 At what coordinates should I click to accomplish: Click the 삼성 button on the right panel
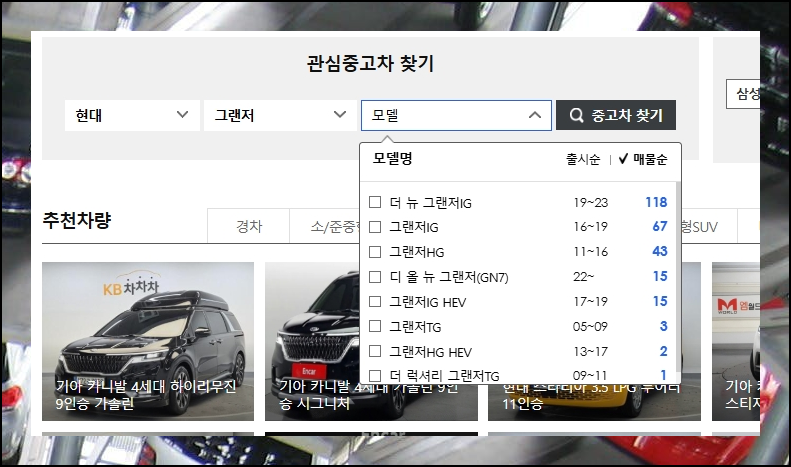tap(743, 94)
